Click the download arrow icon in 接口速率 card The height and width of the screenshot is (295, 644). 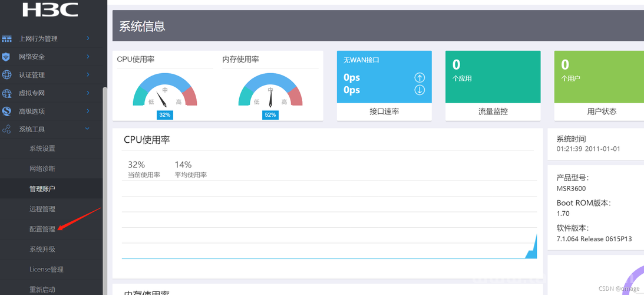pos(420,90)
